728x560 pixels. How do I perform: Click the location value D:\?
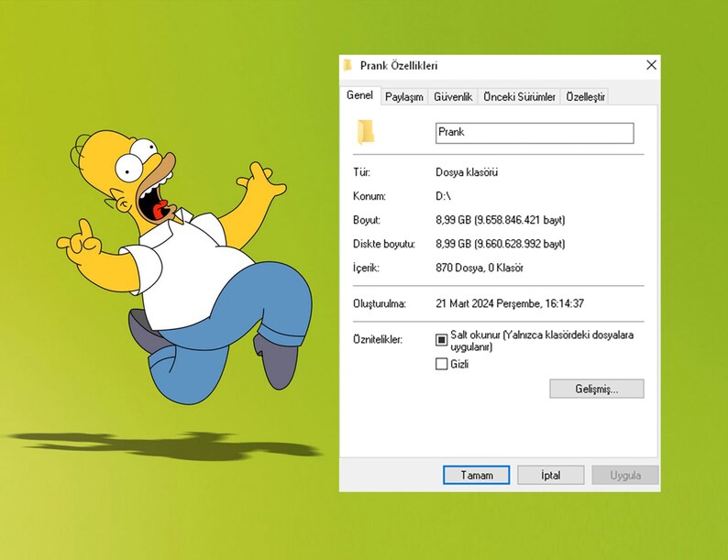pos(443,196)
